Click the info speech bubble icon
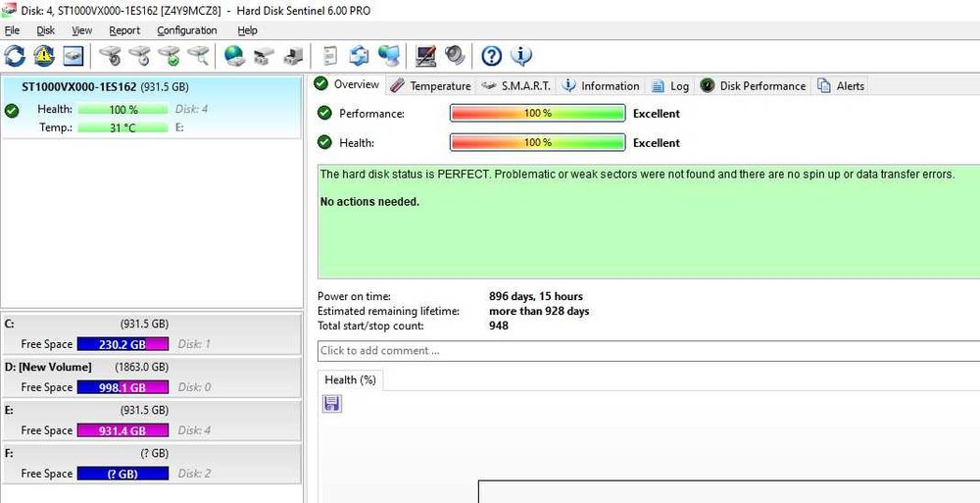Image resolution: width=980 pixels, height=503 pixels. [x=521, y=56]
